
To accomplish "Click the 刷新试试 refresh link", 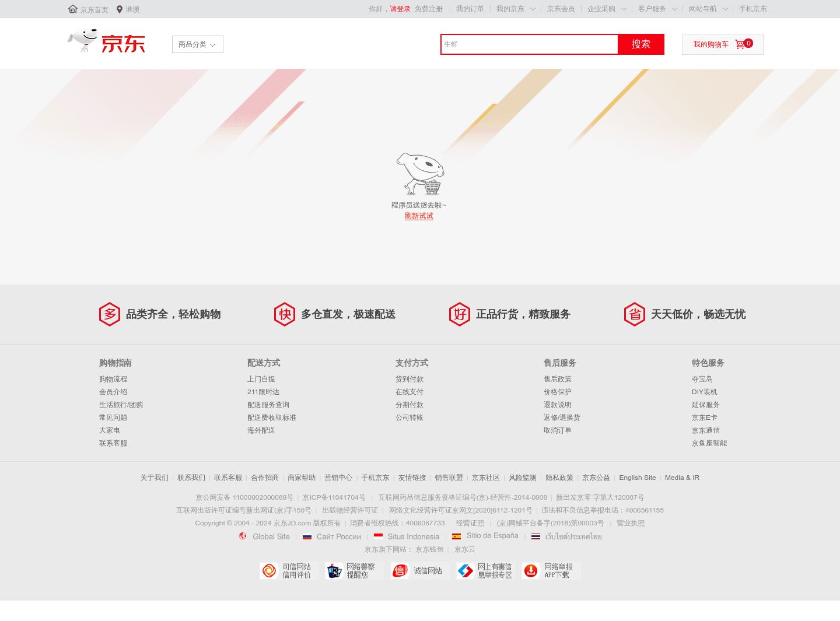I will pos(419,216).
